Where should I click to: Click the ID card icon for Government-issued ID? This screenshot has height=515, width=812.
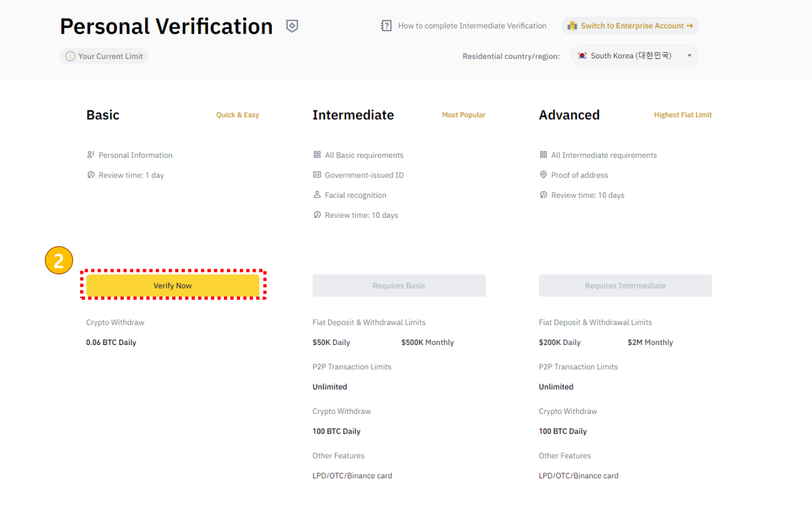coord(317,175)
